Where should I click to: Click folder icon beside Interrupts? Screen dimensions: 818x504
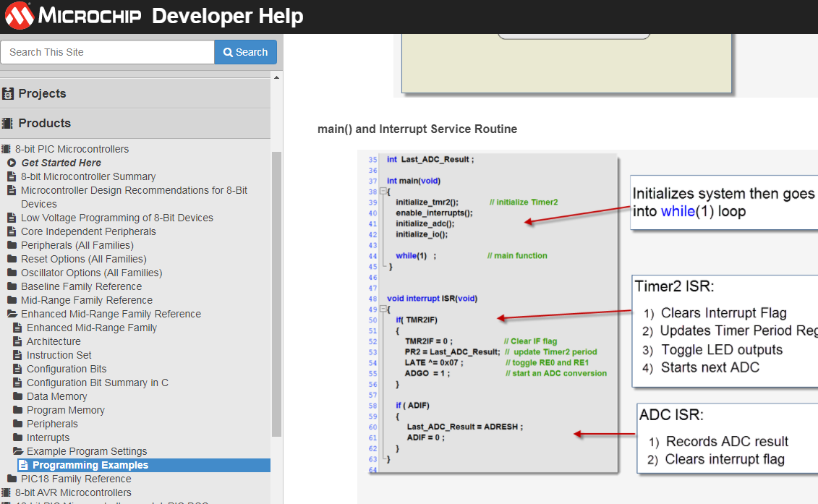(x=18, y=437)
